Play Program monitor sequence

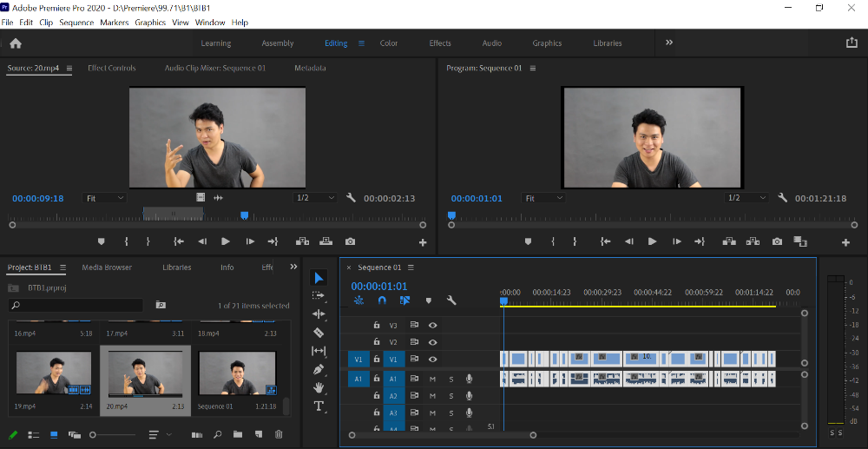[652, 241]
